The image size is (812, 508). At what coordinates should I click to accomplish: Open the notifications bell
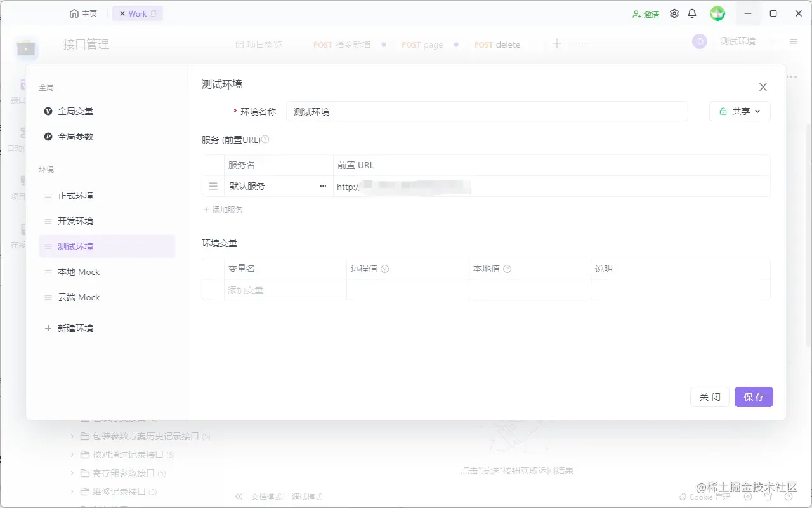click(692, 13)
